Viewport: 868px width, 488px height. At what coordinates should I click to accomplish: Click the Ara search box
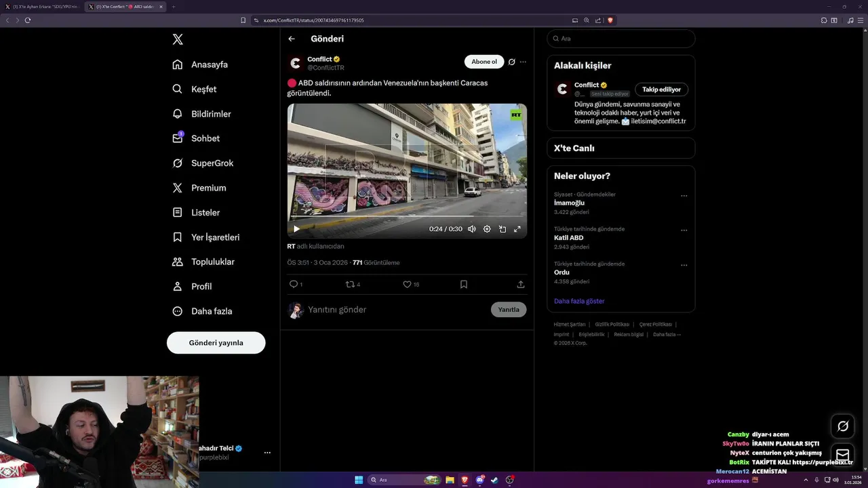[x=620, y=39]
